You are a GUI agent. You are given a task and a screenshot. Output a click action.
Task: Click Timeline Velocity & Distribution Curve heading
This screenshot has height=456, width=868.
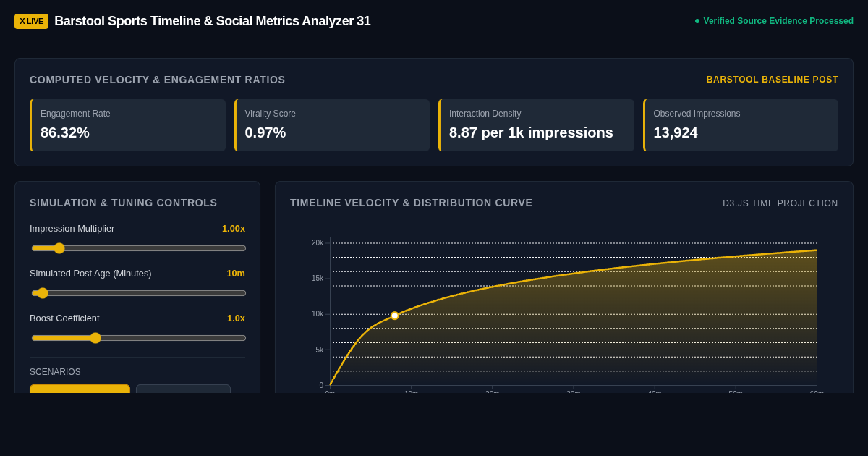(x=412, y=203)
